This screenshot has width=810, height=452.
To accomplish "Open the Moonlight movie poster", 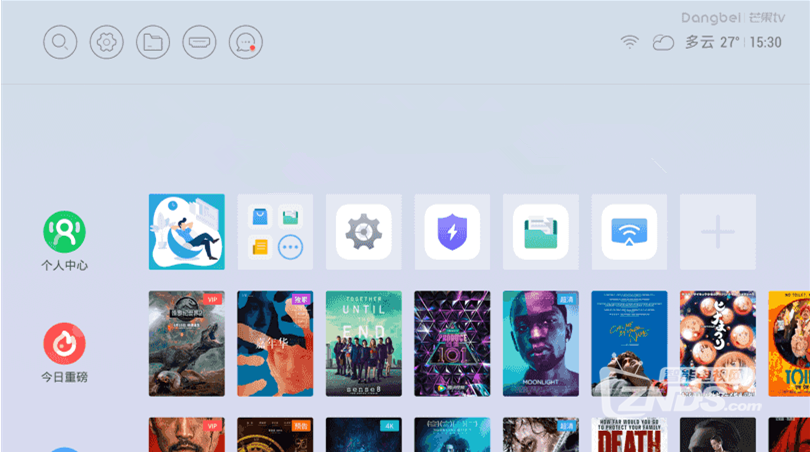I will point(541,344).
